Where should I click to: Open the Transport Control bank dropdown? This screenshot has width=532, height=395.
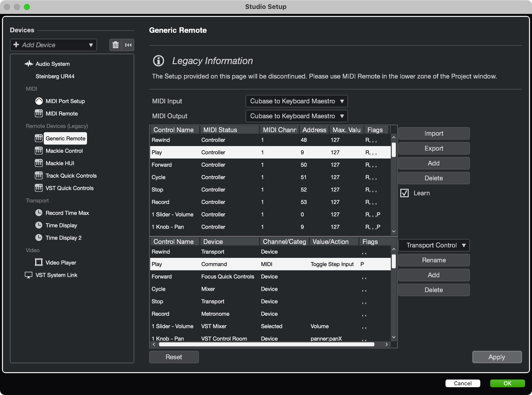pyautogui.click(x=434, y=245)
